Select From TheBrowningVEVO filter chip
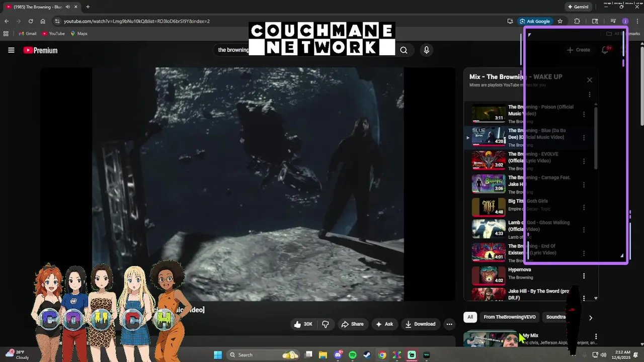 [x=509, y=317]
